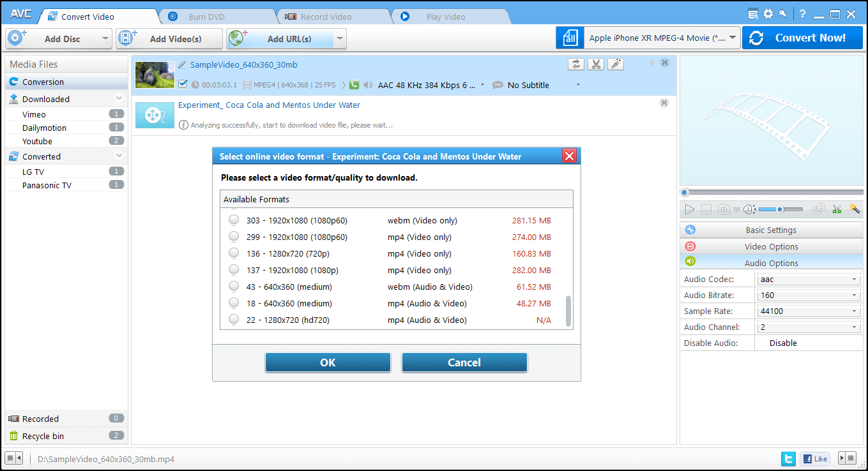
Task: Click the overlapping windows icon in preview toolbar
Action: [819, 209]
